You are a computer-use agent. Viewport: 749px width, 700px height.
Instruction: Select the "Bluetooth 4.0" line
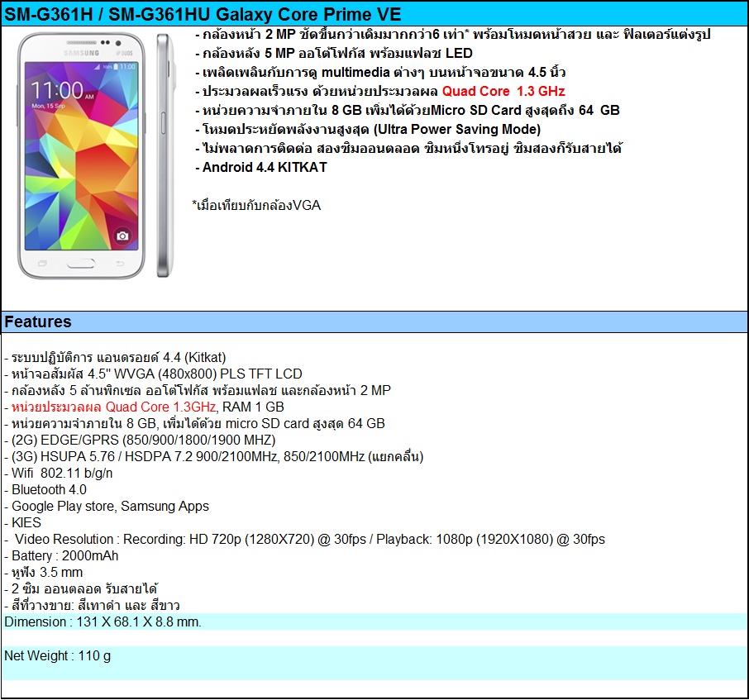45,489
